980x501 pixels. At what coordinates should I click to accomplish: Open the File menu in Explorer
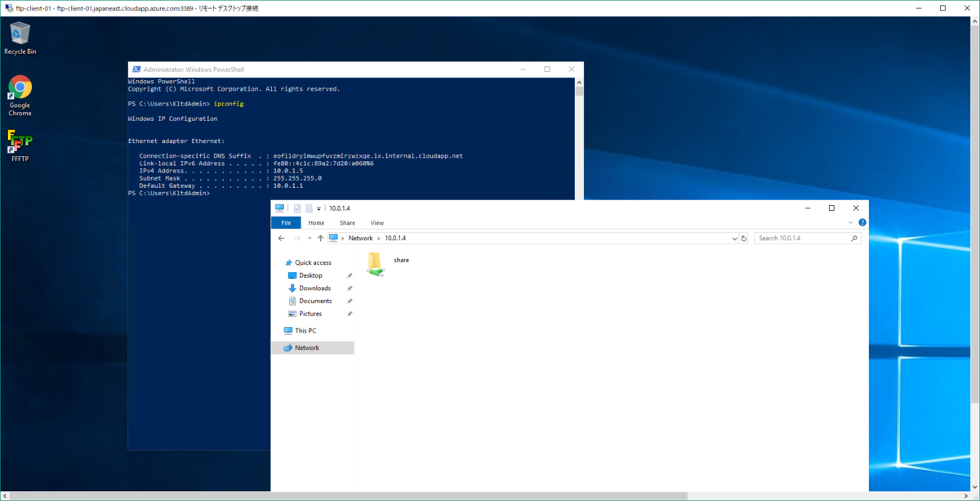tap(286, 222)
